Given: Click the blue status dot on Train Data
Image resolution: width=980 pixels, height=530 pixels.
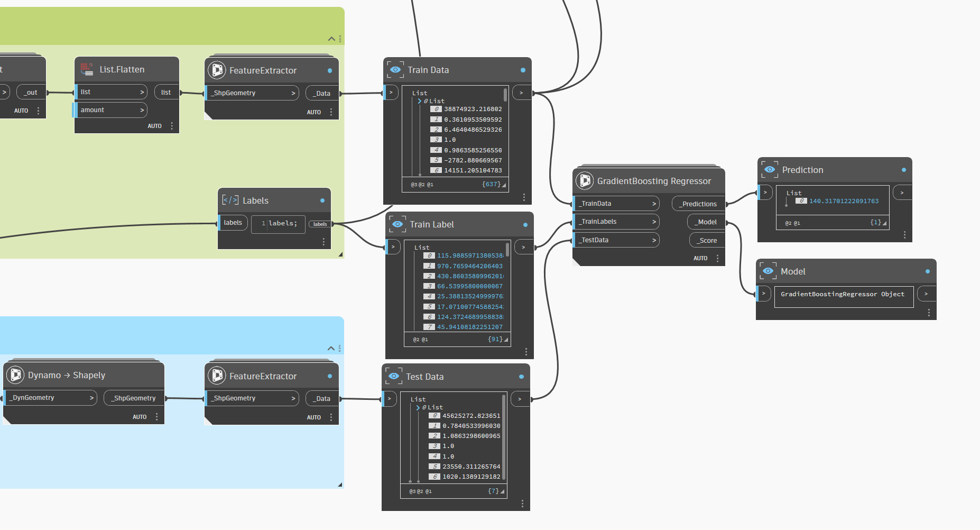Looking at the screenshot, I should click(x=523, y=70).
